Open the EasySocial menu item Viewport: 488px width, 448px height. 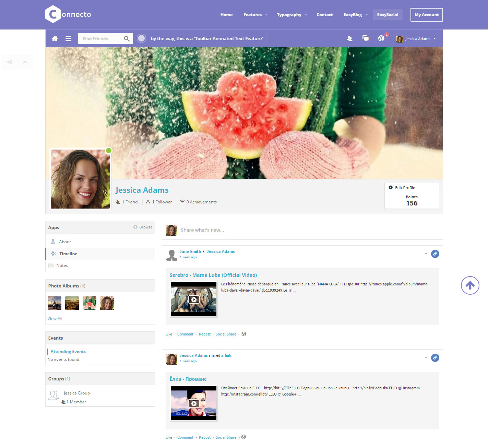coord(388,15)
